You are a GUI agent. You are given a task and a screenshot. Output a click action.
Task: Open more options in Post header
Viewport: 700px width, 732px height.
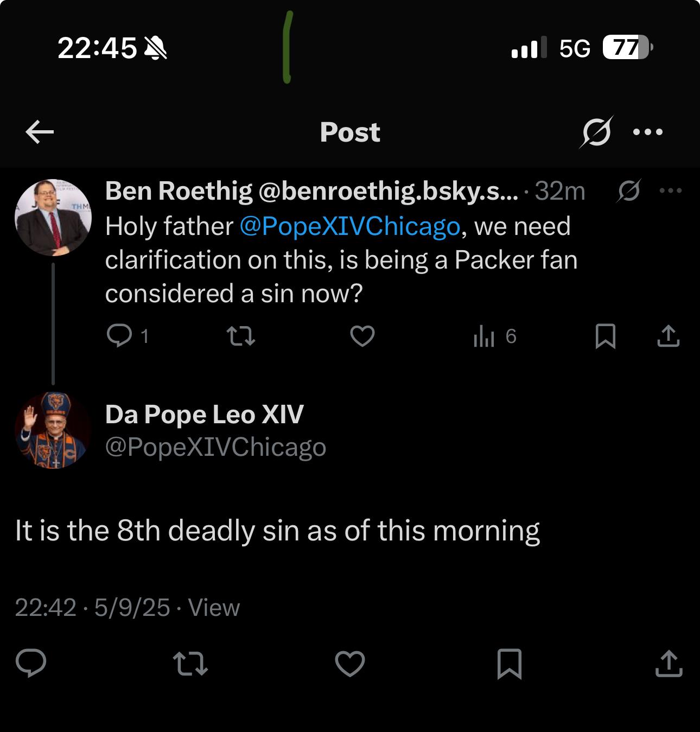click(x=648, y=132)
